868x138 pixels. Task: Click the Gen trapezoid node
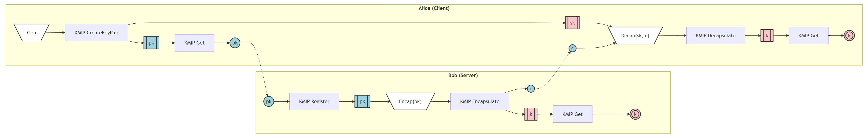[31, 33]
